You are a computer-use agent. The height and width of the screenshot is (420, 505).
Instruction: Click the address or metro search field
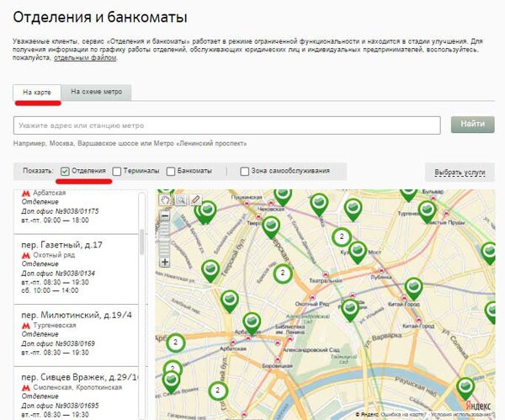click(x=226, y=125)
